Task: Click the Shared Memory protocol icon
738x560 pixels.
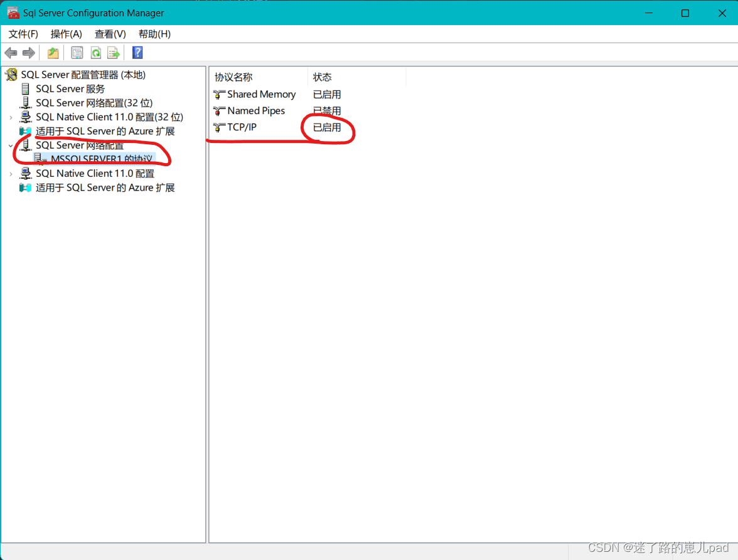Action: pyautogui.click(x=220, y=95)
